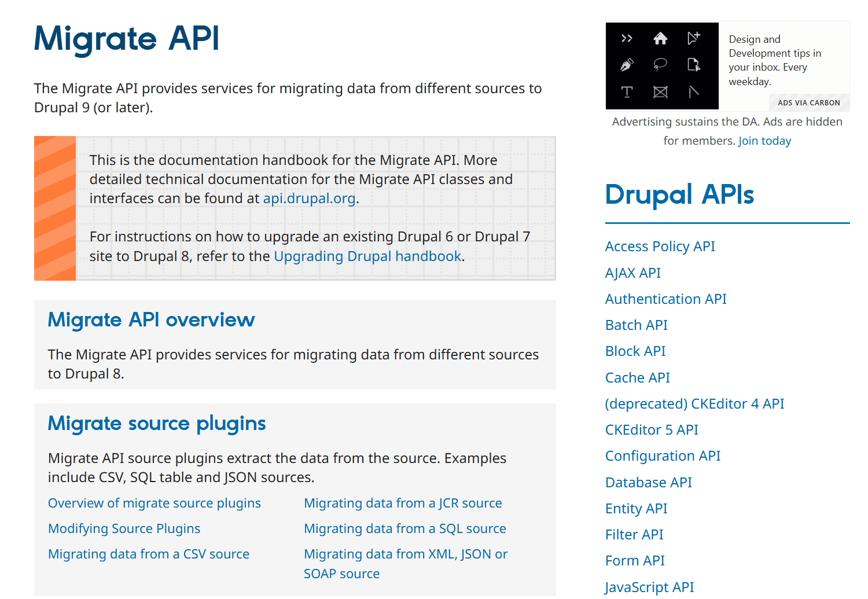Screen dimensions: 868x599
Task: Open Migrating data from XML, JSON or SOAP
Action: click(x=406, y=554)
